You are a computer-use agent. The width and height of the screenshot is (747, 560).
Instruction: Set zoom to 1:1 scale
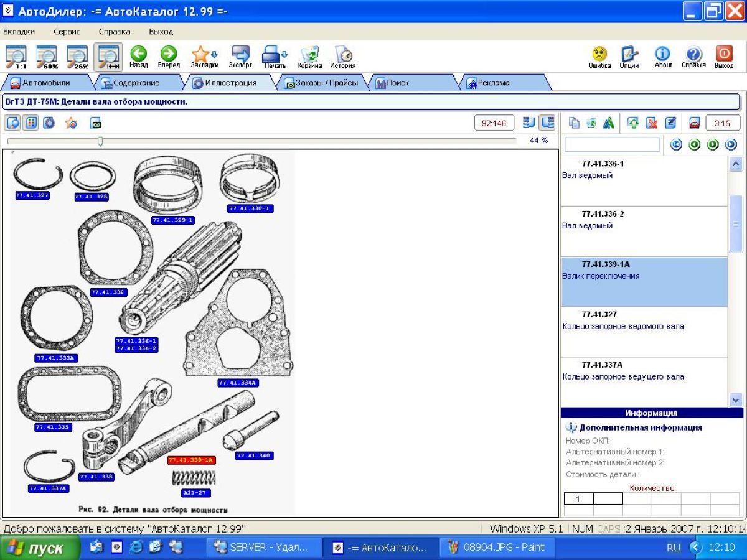(x=16, y=56)
